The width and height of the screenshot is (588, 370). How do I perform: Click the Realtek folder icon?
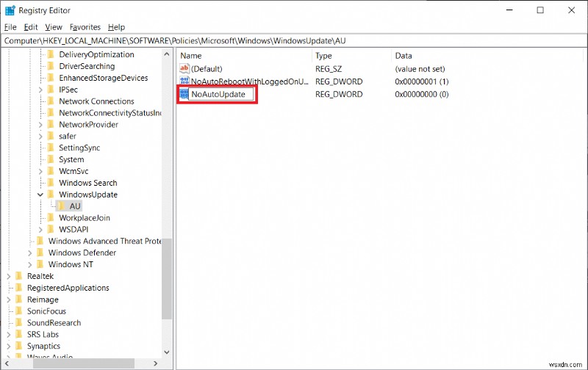click(19, 276)
